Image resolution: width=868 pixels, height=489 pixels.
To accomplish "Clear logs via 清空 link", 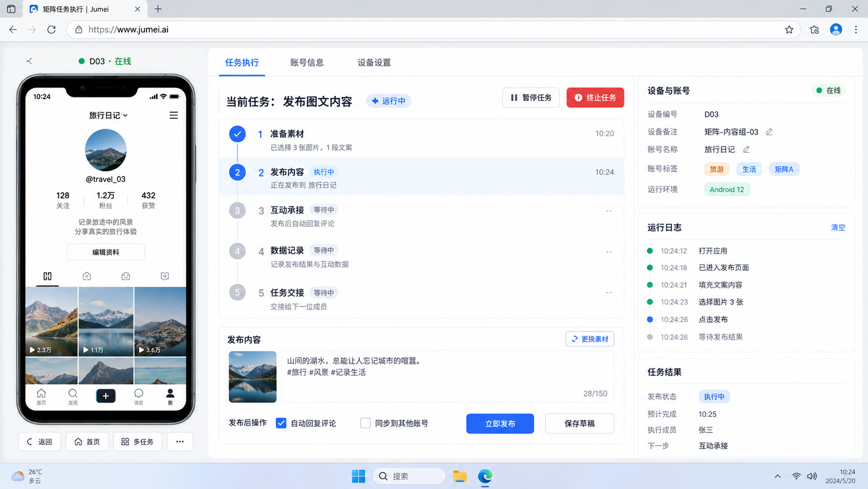I will (x=838, y=228).
